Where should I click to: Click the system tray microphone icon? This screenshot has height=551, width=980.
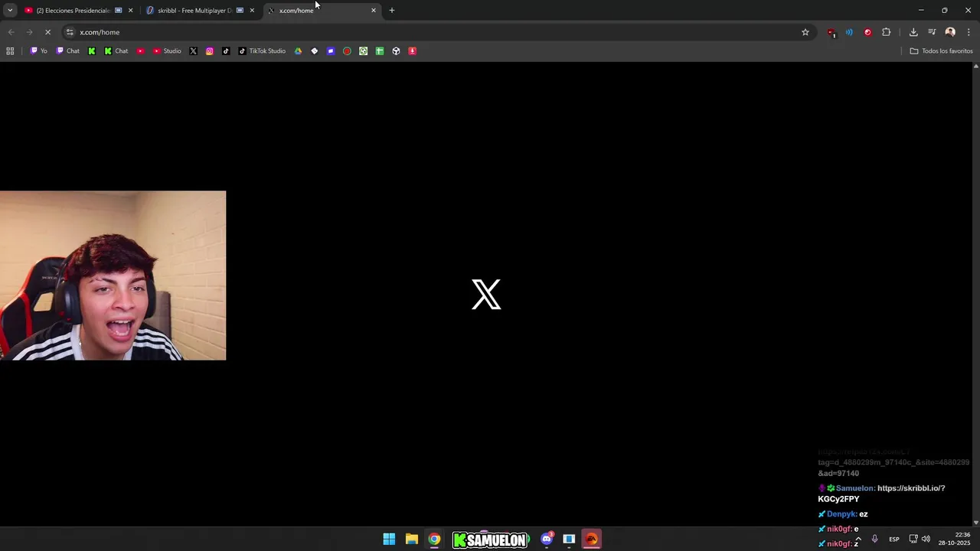coord(874,540)
